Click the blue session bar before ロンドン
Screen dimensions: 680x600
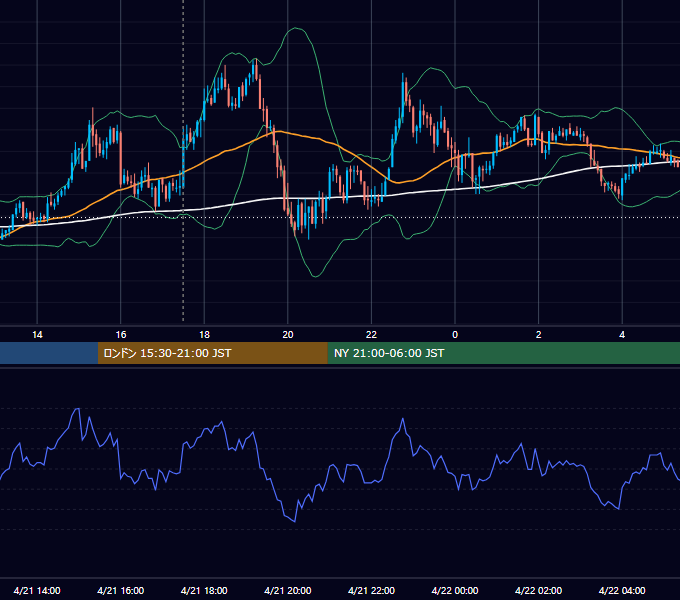point(49,353)
